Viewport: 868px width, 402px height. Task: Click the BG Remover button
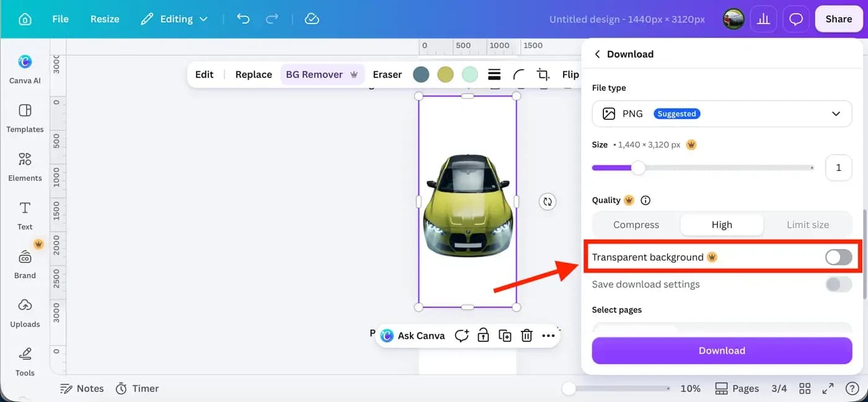pos(322,74)
